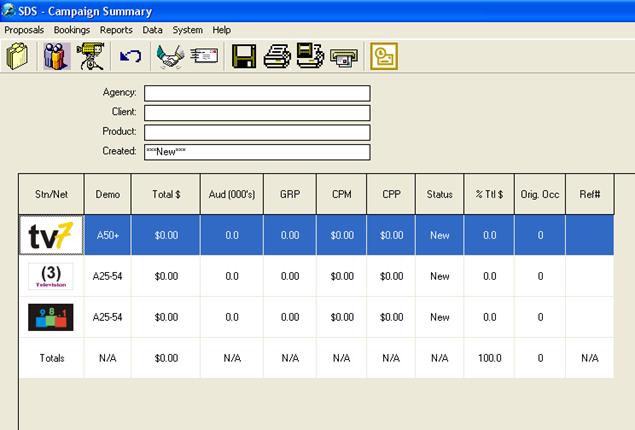Click the handshake icon in the toolbar
This screenshot has width=635, height=430.
[168, 56]
